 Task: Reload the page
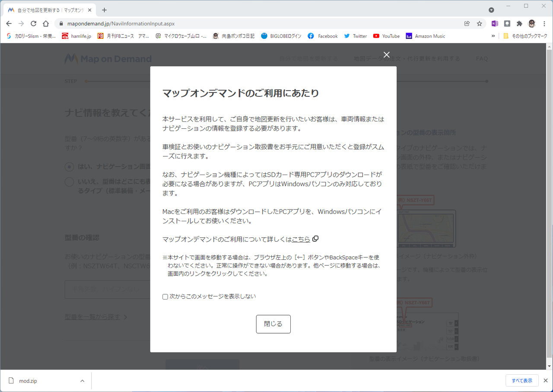[x=33, y=23]
